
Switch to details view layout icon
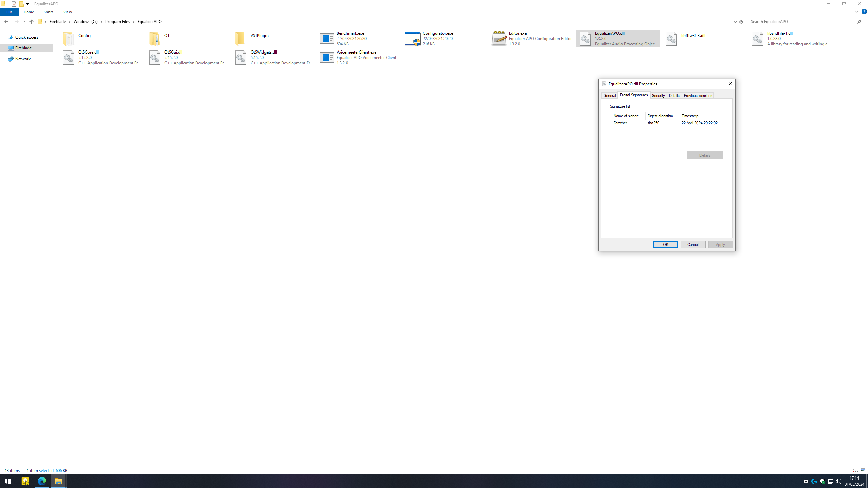[855, 470]
